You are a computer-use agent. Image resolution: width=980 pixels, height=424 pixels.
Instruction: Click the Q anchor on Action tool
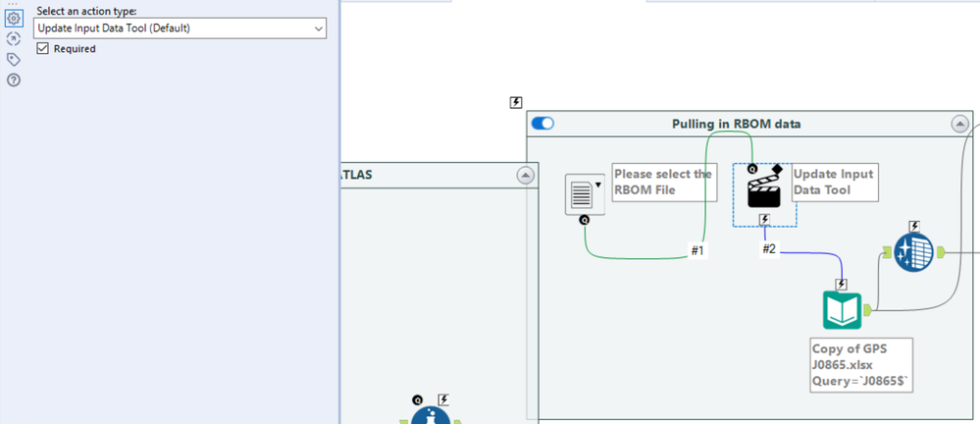point(753,169)
